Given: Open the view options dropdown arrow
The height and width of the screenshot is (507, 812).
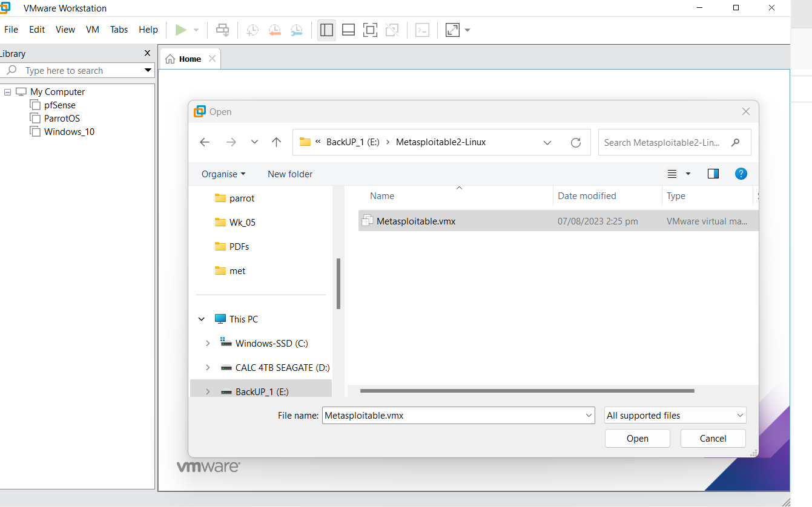Looking at the screenshot, I should point(688,174).
